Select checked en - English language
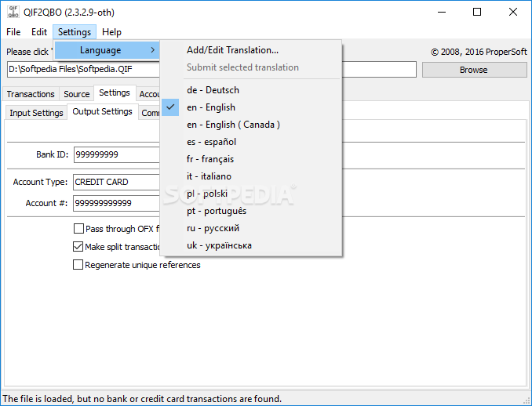532x406 pixels. (251, 107)
